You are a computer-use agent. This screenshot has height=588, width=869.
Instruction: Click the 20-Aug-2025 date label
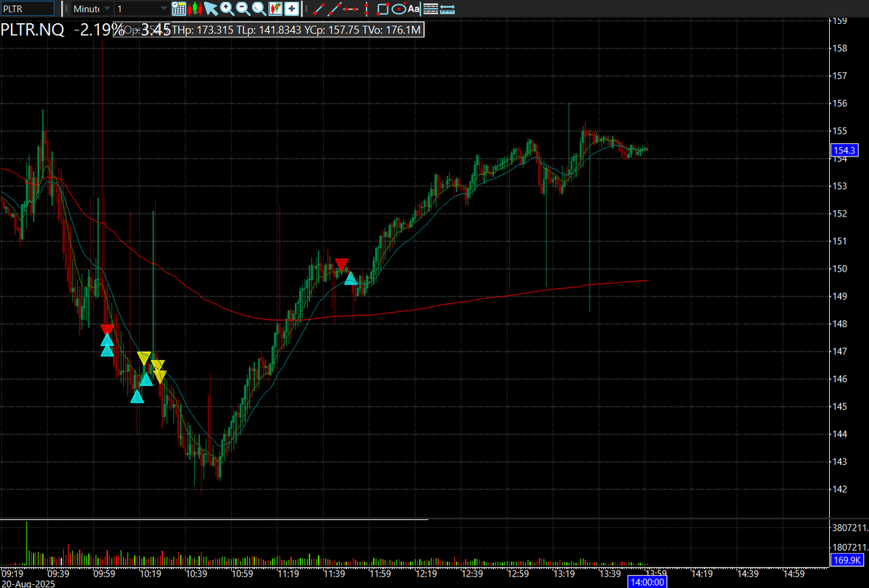[x=27, y=583]
